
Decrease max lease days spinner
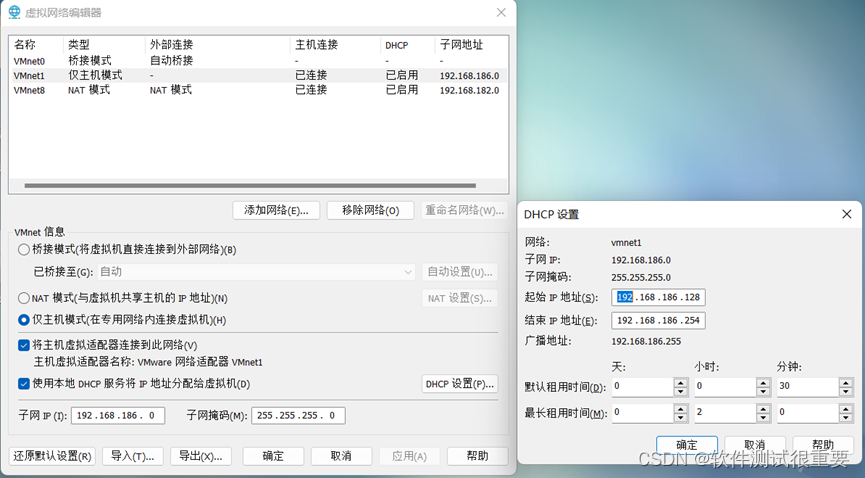click(x=681, y=417)
